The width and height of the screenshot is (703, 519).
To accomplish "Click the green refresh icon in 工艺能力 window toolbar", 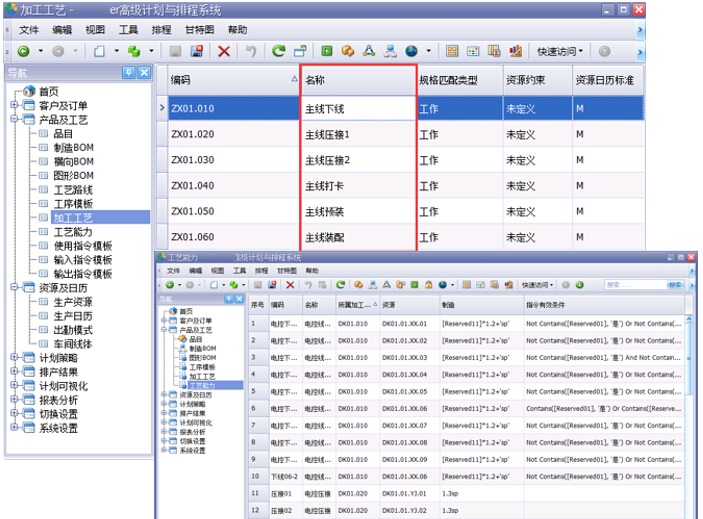I will click(340, 285).
